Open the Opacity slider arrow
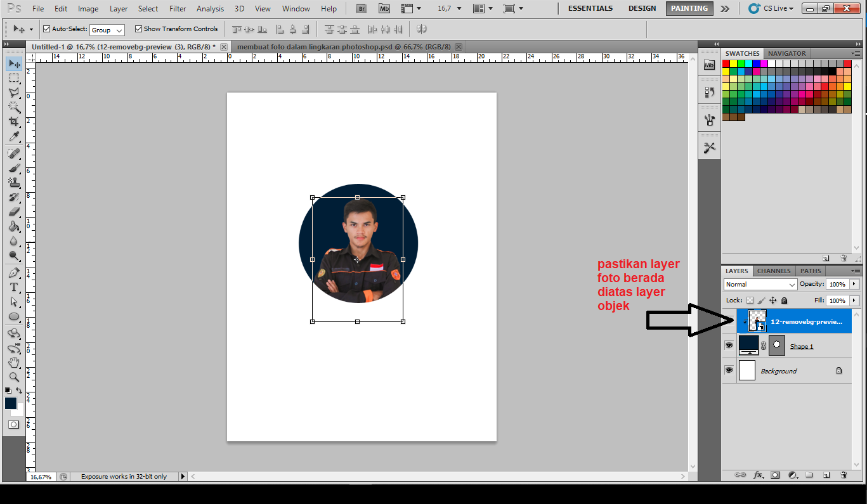The width and height of the screenshot is (867, 504). pyautogui.click(x=854, y=284)
